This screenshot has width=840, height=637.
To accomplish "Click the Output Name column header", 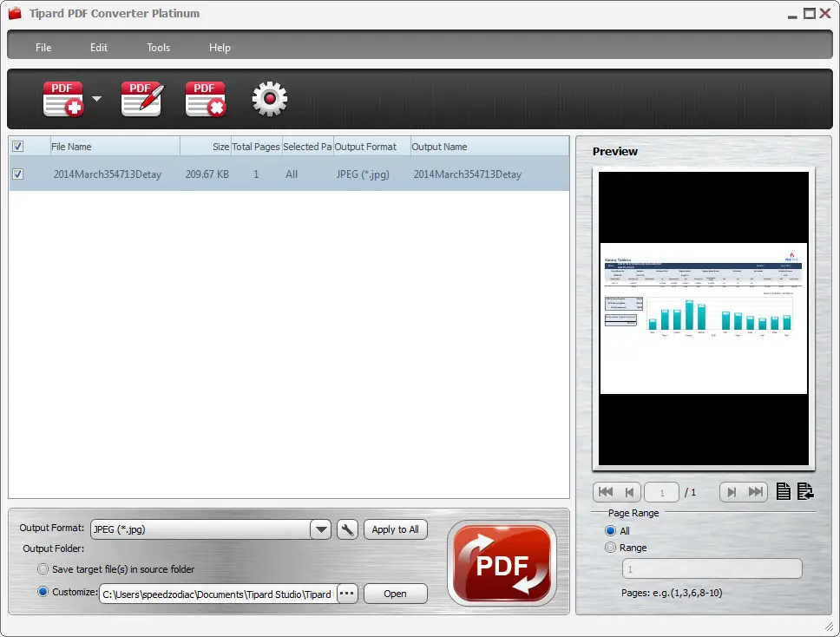I will point(489,147).
